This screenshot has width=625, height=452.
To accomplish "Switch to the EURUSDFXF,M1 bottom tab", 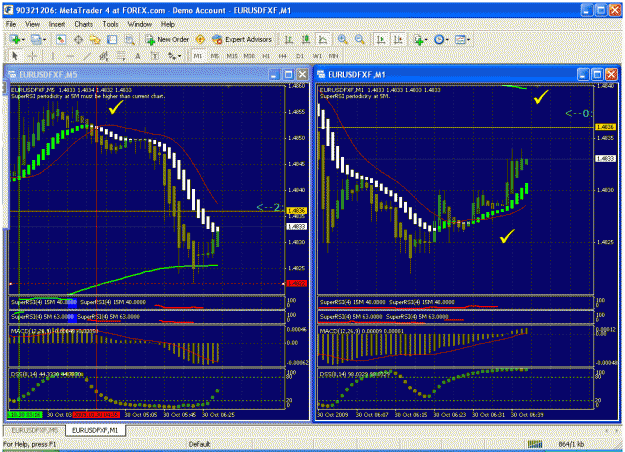I will point(95,430).
